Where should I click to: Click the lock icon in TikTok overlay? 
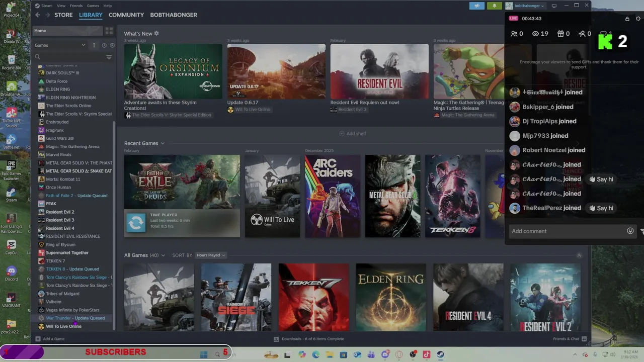tap(627, 19)
